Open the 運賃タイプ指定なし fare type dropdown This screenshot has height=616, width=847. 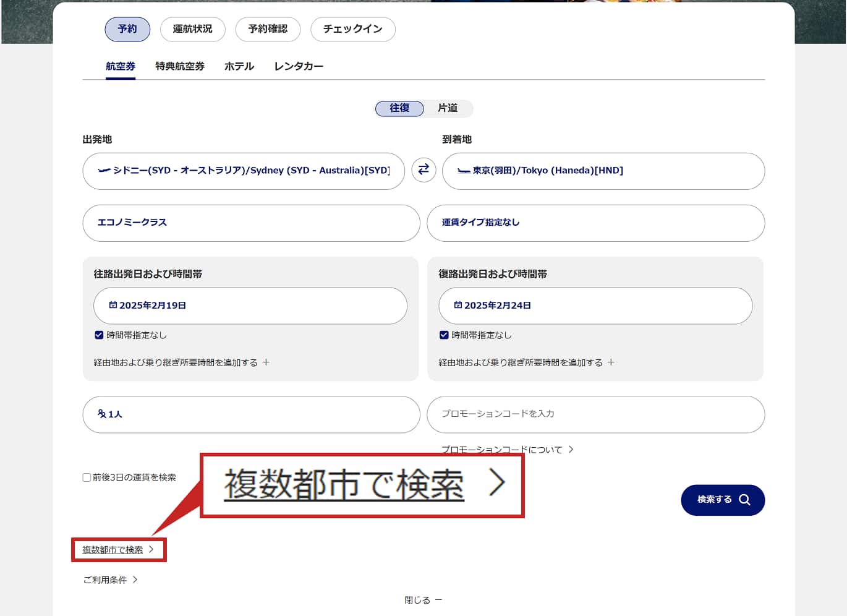595,223
